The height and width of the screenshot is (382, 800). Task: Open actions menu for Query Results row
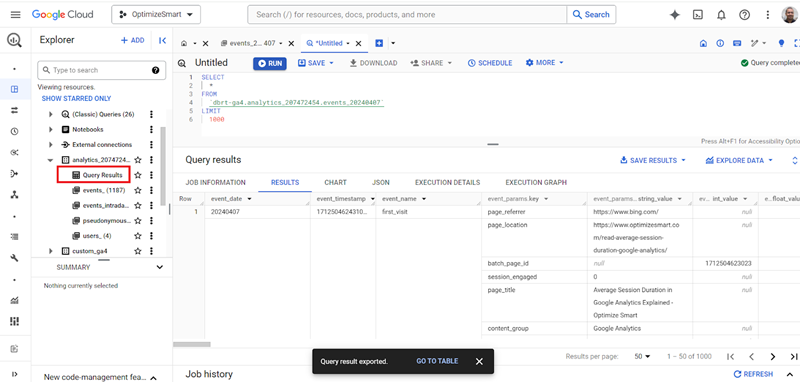(151, 175)
